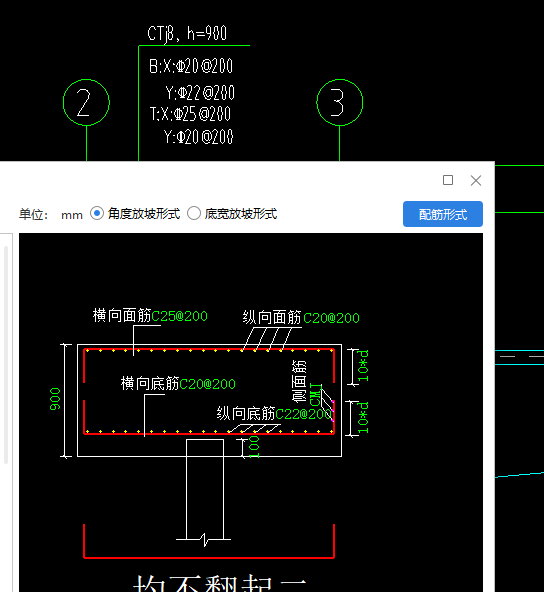544x592 pixels.
Task: Edit 纵向底筋 value C22@200
Action: point(304,414)
